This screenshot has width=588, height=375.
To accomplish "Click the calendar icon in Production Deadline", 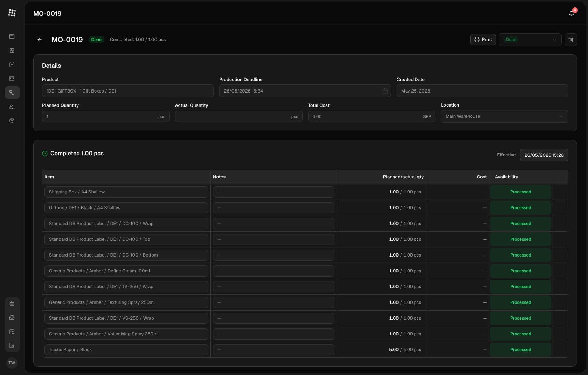I will point(385,91).
